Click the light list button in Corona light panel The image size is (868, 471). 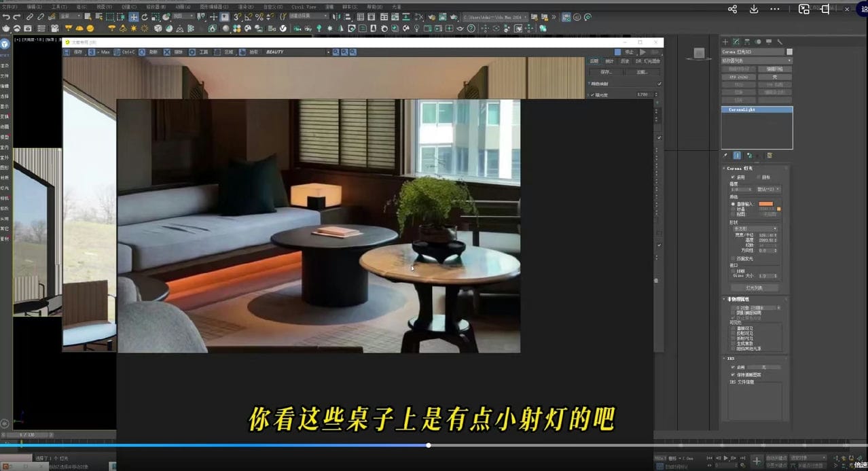[x=755, y=287]
